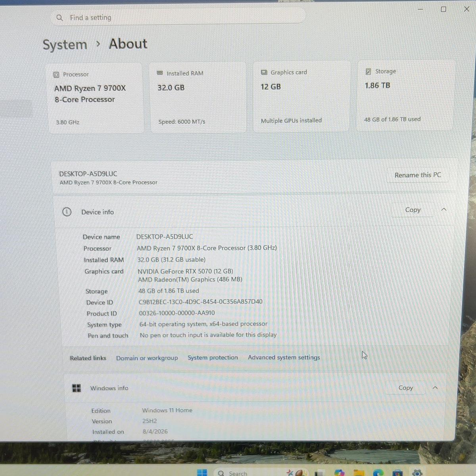Click the Windows logo beside Windows info
This screenshot has height=476, width=476.
[x=77, y=388]
